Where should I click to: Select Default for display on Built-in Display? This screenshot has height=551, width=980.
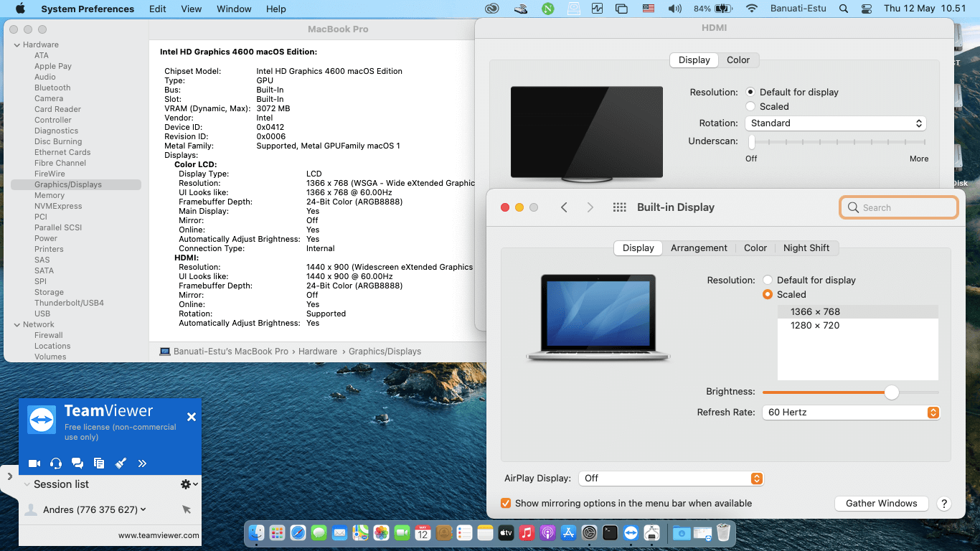768,280
